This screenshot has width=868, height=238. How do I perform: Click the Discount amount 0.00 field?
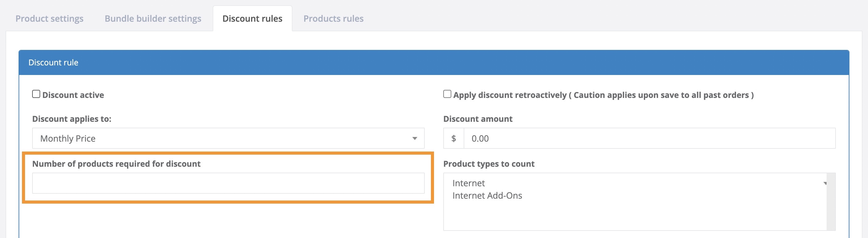coord(649,139)
